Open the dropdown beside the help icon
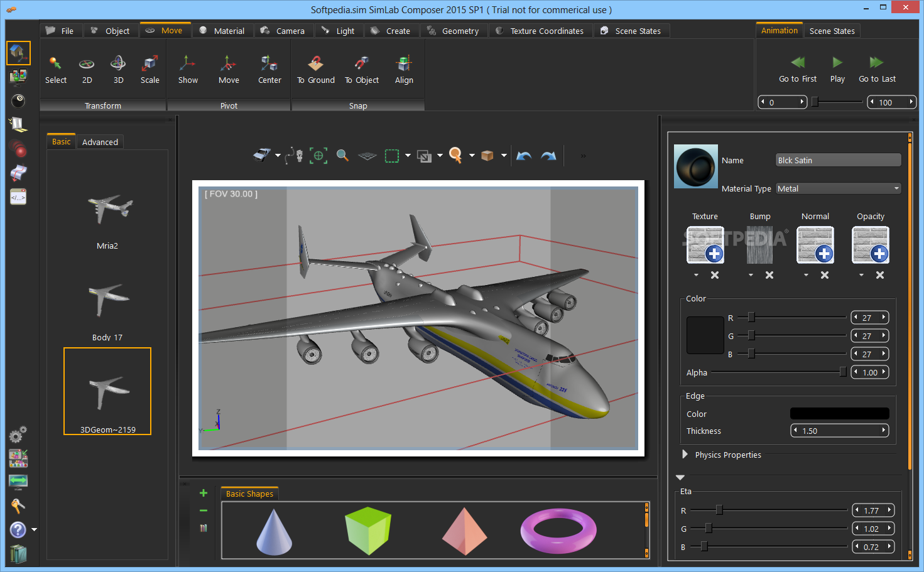The image size is (924, 572). (x=34, y=530)
